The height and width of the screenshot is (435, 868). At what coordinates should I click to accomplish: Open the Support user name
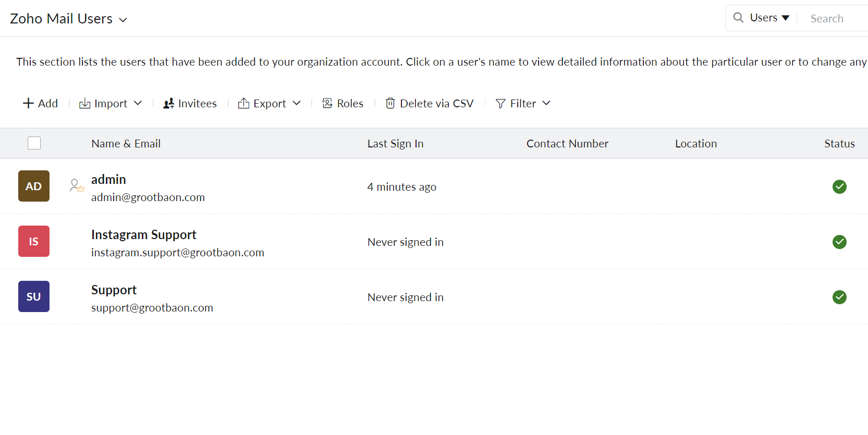pyautogui.click(x=114, y=290)
